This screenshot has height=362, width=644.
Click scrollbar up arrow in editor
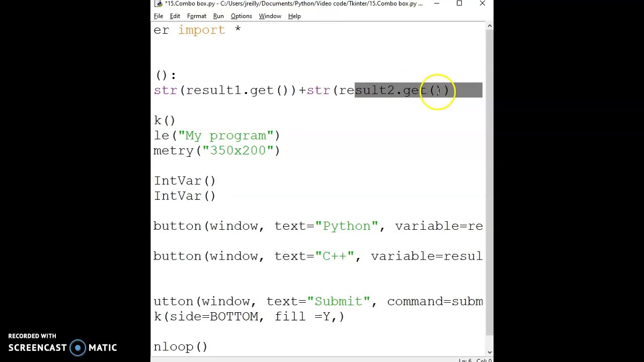(x=489, y=26)
